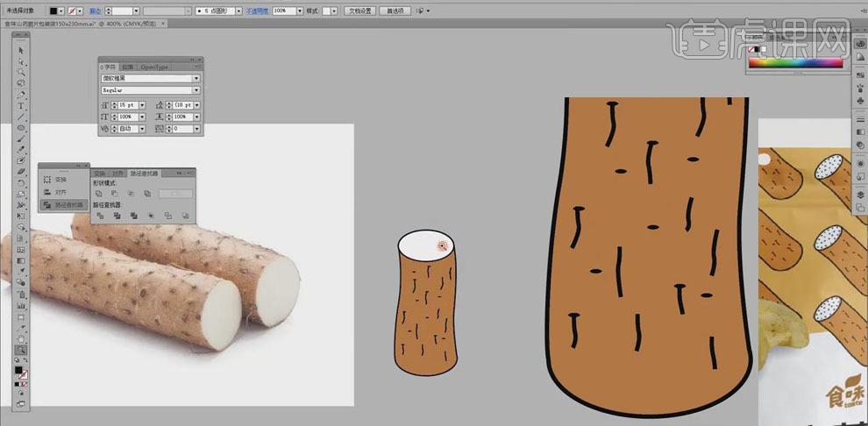Select the Paintbrush tool
Image resolution: width=868 pixels, height=426 pixels.
click(21, 140)
